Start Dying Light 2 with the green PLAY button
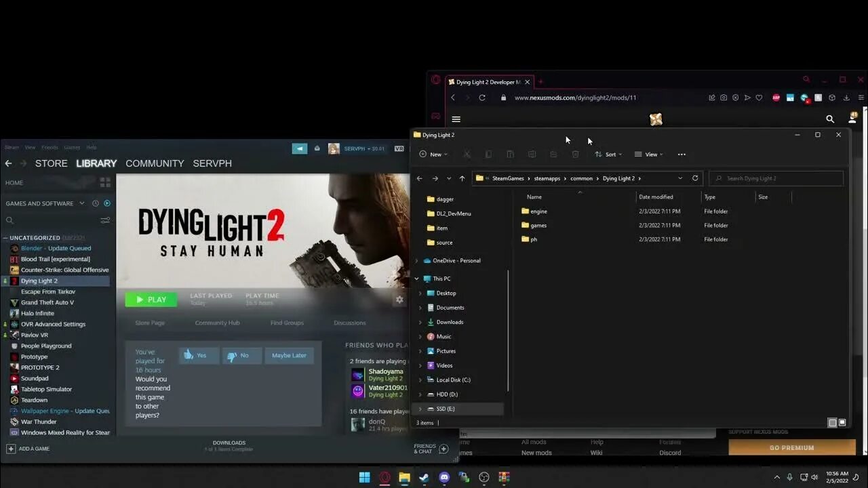868x488 pixels. click(x=151, y=299)
